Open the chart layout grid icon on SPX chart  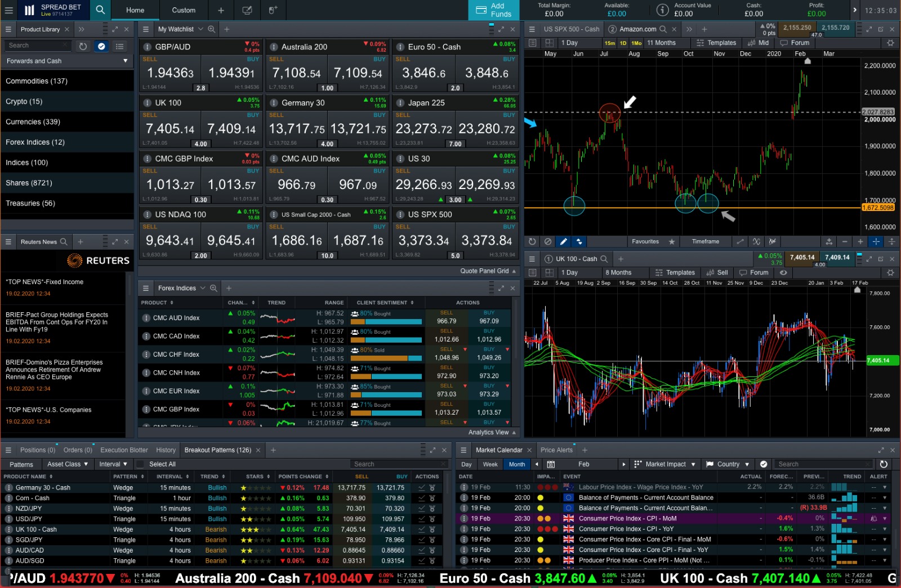click(x=549, y=43)
